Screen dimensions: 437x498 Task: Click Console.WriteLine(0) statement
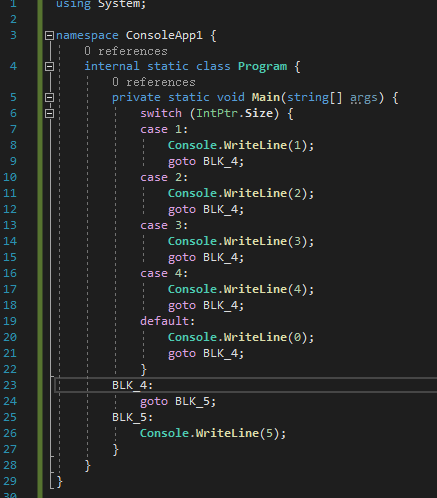click(x=241, y=337)
